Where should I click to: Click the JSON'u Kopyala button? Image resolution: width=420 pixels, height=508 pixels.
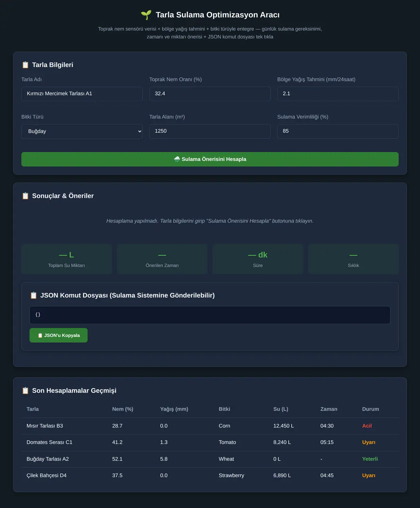coord(58,335)
